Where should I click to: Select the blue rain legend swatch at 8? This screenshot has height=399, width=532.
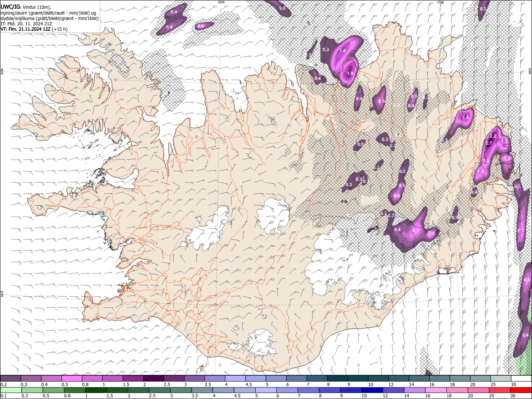[329, 390]
